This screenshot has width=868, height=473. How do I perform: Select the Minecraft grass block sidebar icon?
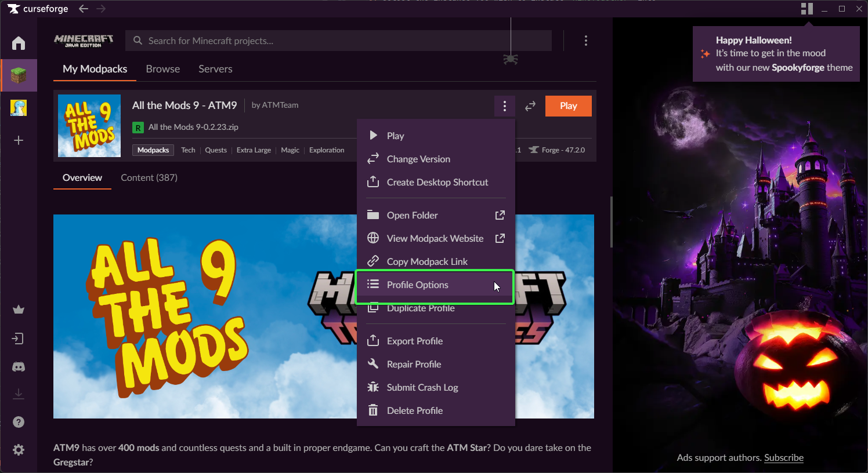click(x=19, y=75)
